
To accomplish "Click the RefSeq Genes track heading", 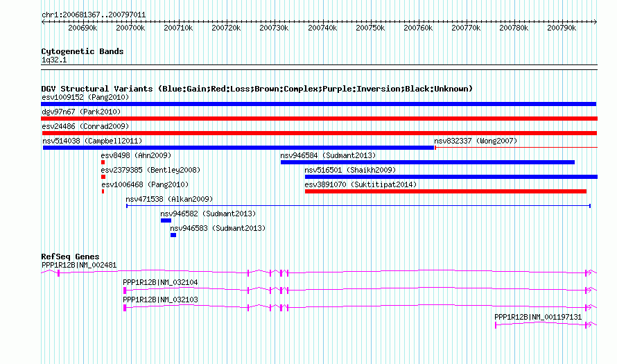I will 70,257.
